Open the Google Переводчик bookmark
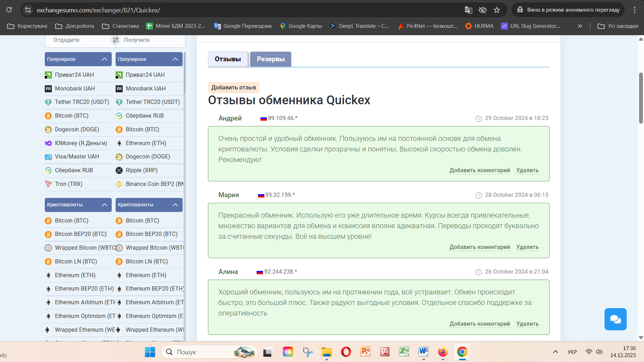This screenshot has height=362, width=644. tap(243, 26)
